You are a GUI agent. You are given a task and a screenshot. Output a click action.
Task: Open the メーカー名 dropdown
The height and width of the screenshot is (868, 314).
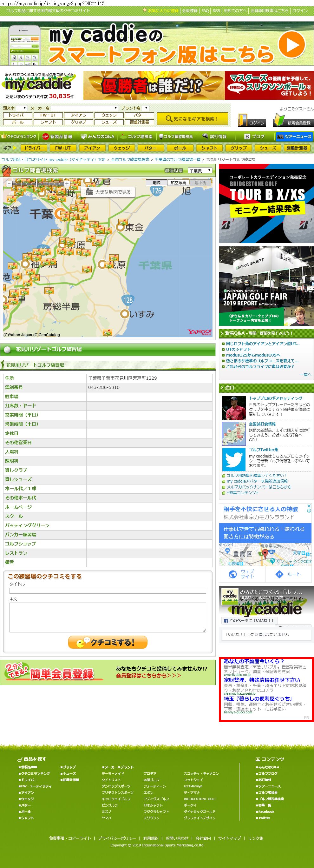tap(84, 108)
